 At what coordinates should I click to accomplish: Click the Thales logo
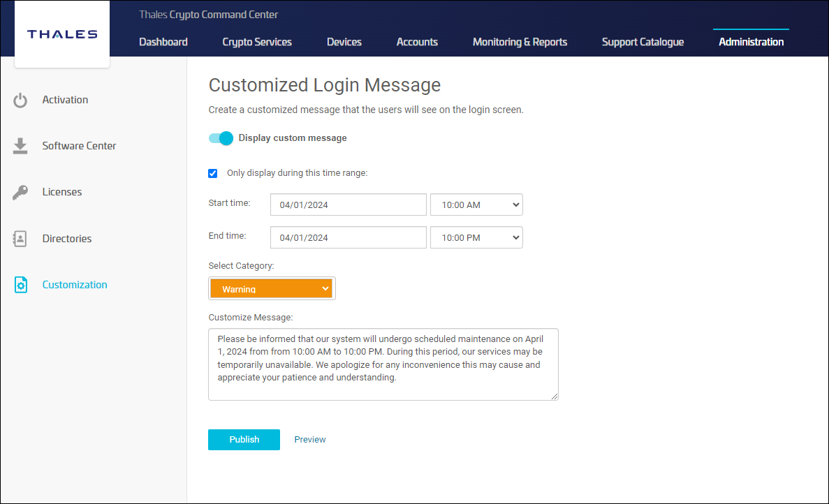[x=62, y=34]
